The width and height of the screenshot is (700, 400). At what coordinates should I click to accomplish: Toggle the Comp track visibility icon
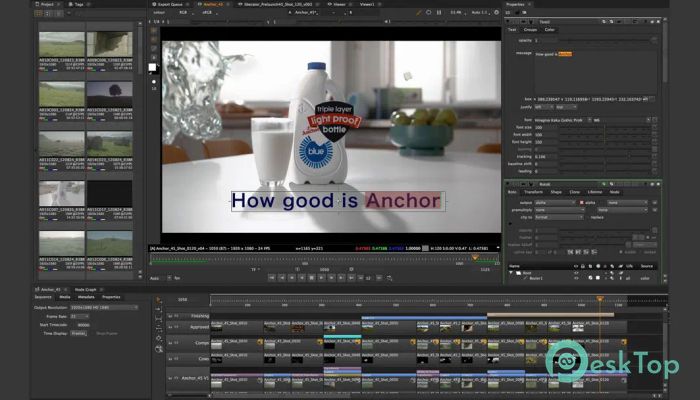(176, 343)
